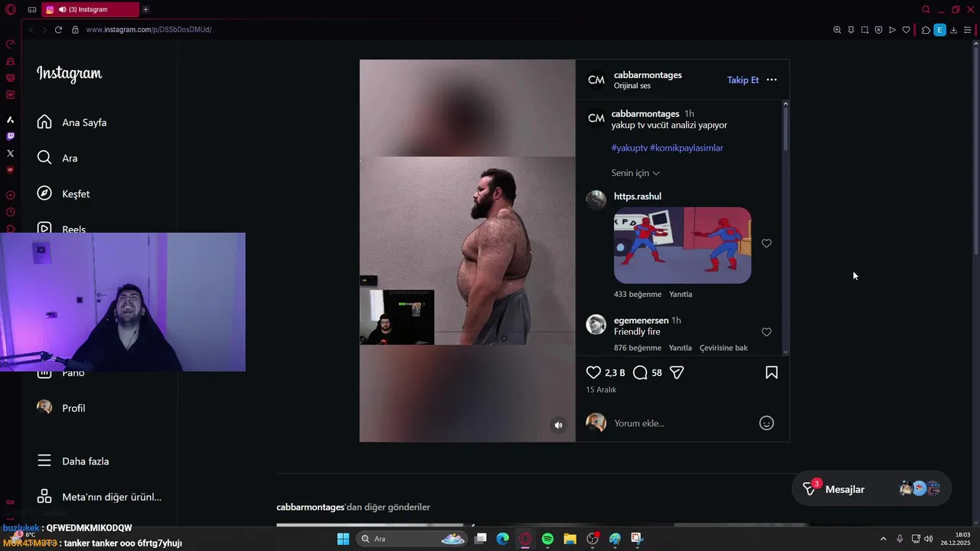Click the address bar URL
The image size is (980, 551).
tap(149, 30)
